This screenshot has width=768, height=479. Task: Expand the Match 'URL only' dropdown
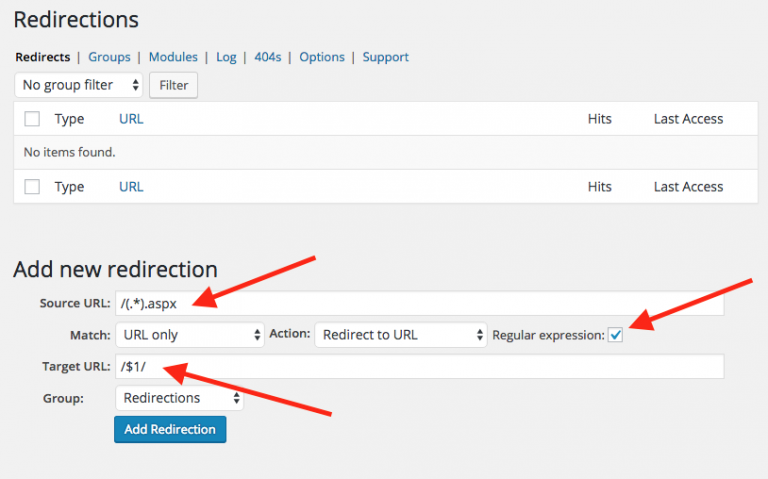(x=189, y=335)
